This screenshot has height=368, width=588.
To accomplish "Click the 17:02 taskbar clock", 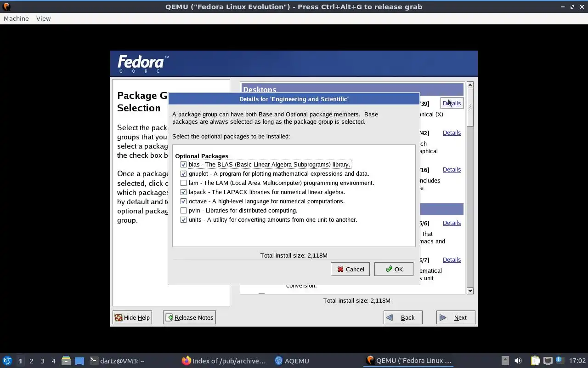I will click(577, 361).
